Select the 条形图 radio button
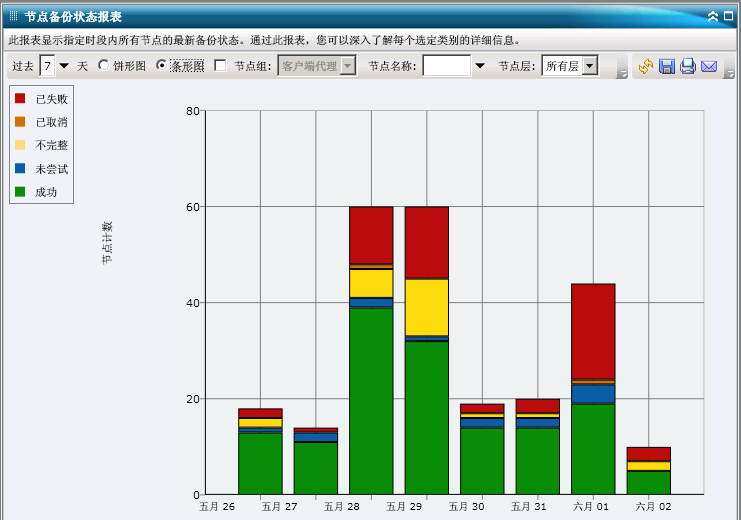This screenshot has height=520, width=741. coord(161,65)
